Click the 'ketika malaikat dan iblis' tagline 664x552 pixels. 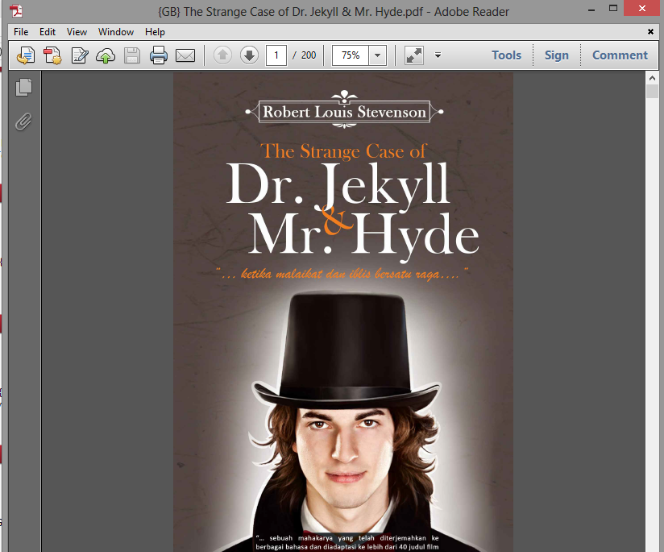tap(343, 273)
